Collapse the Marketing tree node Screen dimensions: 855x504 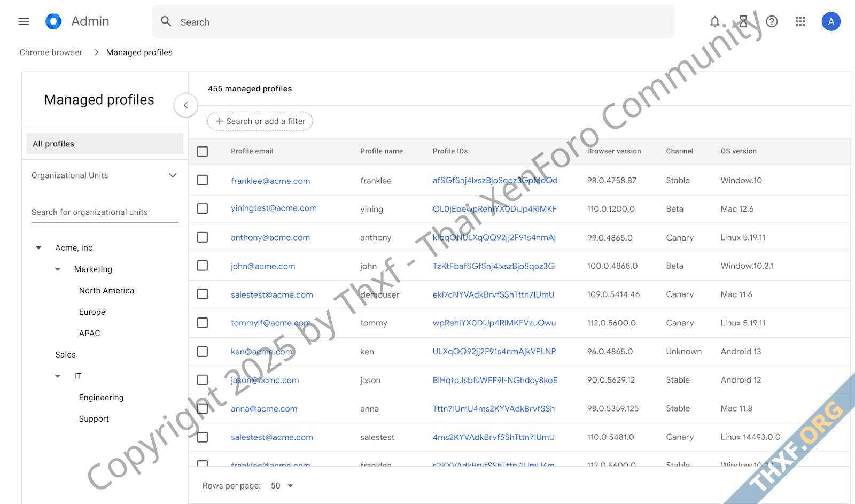58,269
